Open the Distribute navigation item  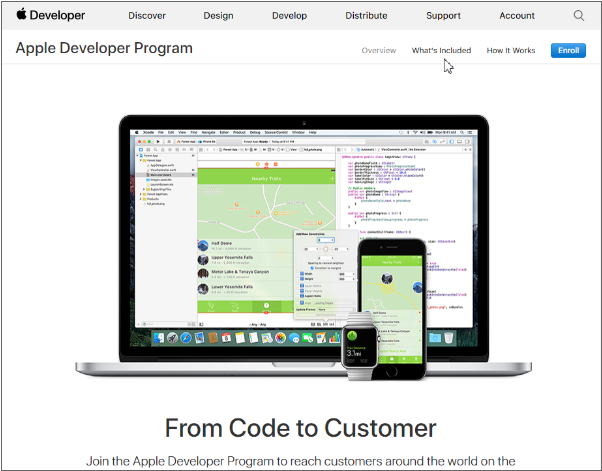pos(366,16)
